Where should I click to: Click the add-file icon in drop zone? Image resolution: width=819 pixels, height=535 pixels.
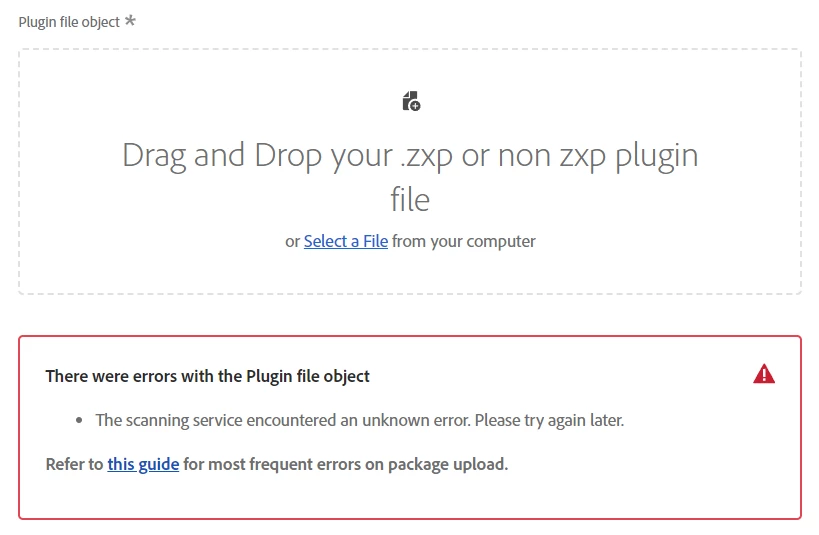411,101
